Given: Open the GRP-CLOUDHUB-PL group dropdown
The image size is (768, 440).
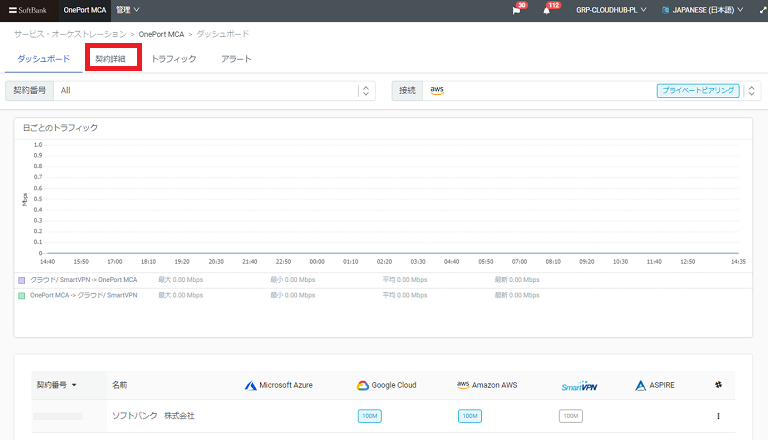Looking at the screenshot, I should tap(610, 10).
